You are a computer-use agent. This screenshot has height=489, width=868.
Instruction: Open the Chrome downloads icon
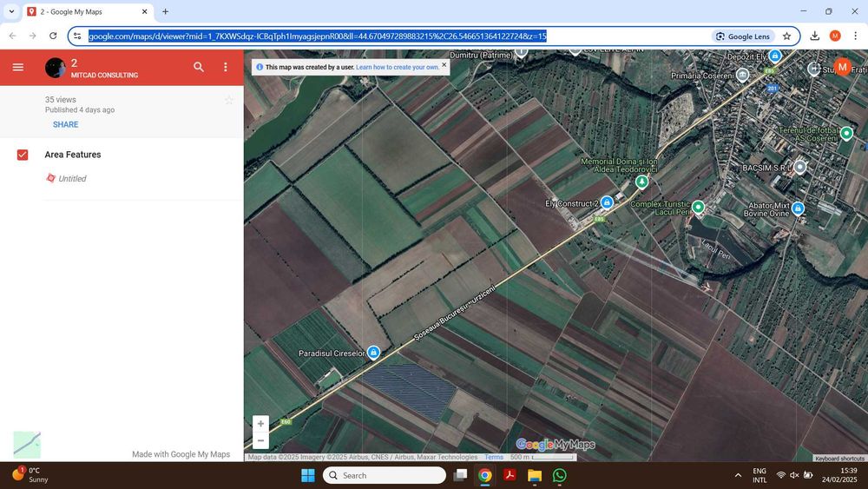(814, 36)
